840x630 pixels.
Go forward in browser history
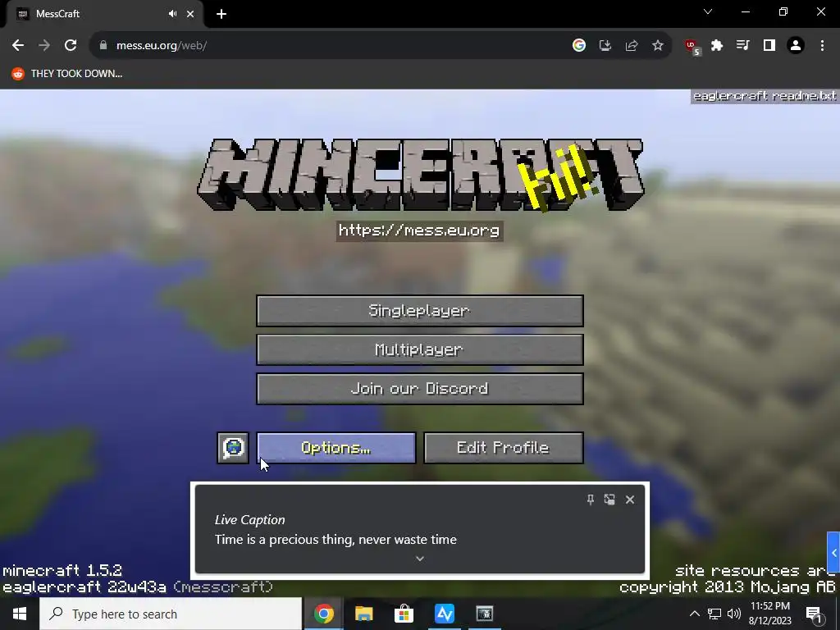[x=44, y=46]
